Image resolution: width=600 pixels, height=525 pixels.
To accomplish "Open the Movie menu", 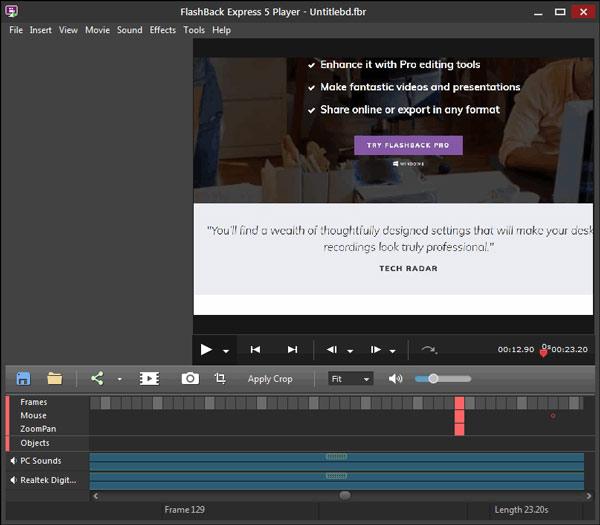I will (97, 30).
